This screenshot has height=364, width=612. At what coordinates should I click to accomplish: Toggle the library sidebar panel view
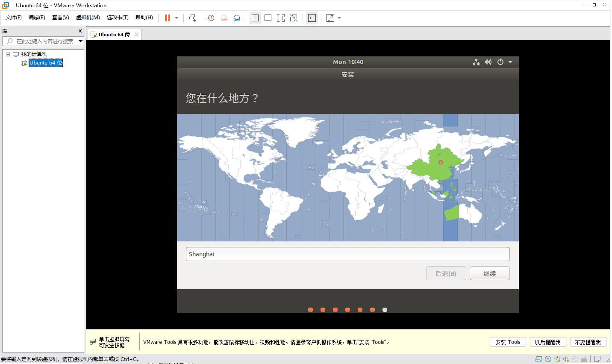pyautogui.click(x=255, y=18)
